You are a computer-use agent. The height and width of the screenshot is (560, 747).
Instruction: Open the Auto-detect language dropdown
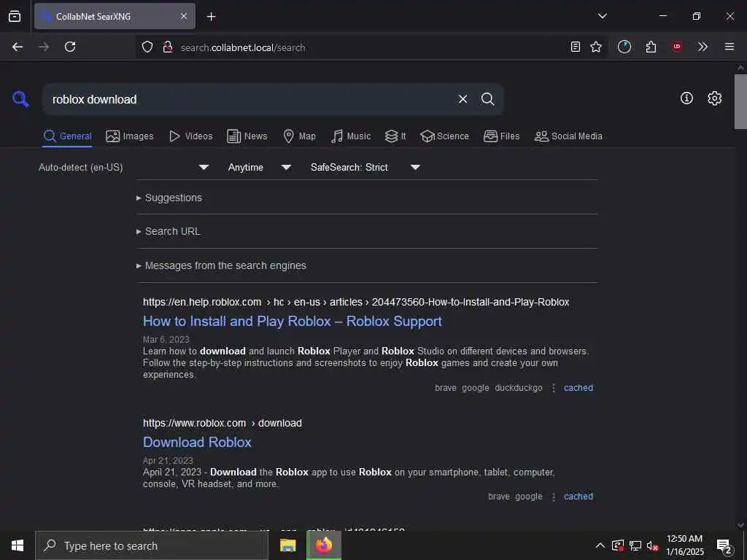[x=124, y=167]
